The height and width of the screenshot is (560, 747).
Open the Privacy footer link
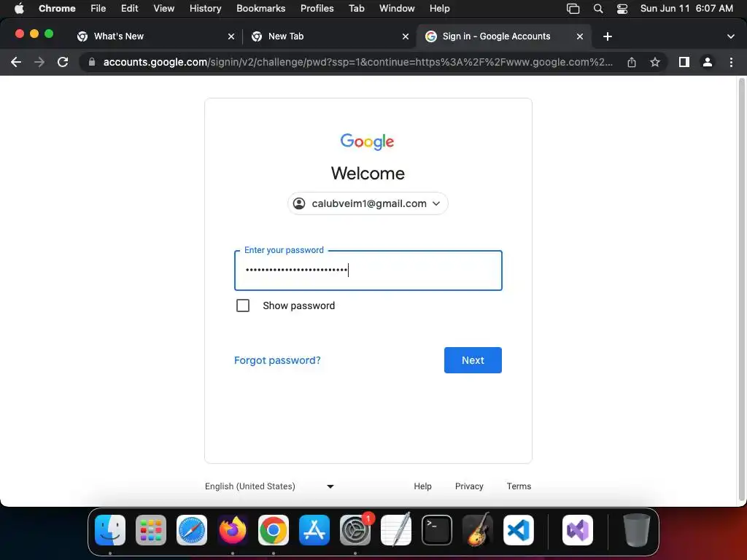click(469, 486)
